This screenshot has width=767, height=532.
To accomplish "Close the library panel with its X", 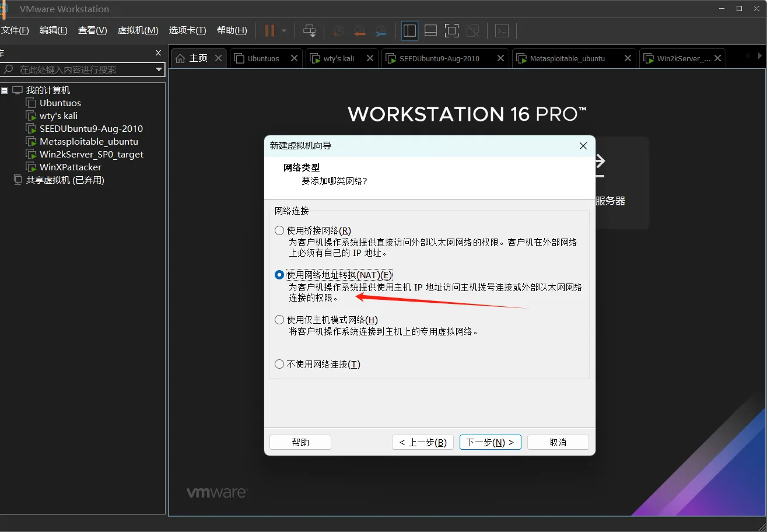I will tap(158, 53).
